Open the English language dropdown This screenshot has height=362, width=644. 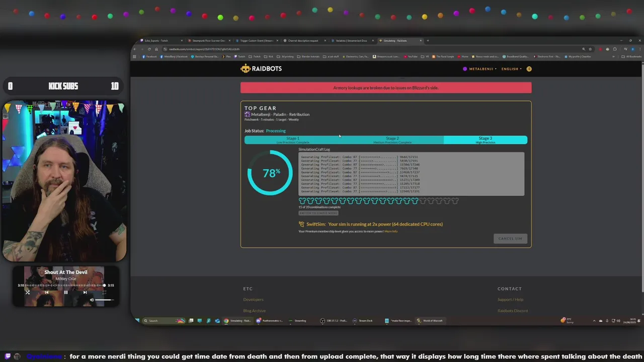(x=512, y=69)
